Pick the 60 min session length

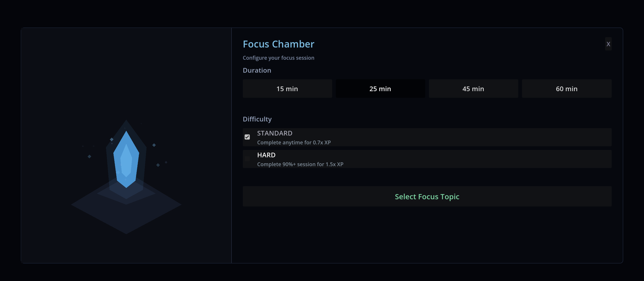(x=566, y=89)
